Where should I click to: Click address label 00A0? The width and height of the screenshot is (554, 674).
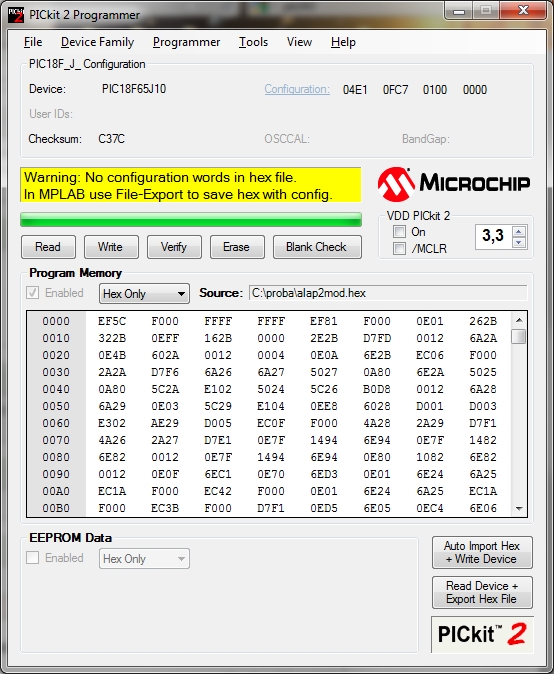coord(56,491)
